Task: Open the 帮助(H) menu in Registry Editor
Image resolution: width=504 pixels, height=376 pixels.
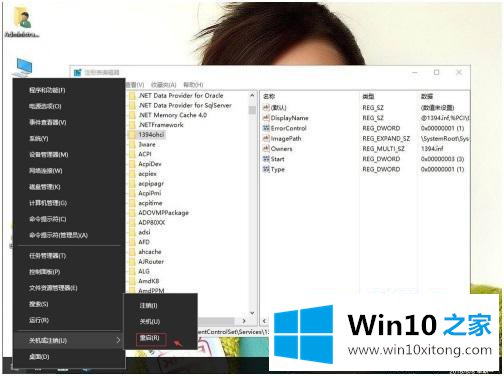Action: click(193, 85)
